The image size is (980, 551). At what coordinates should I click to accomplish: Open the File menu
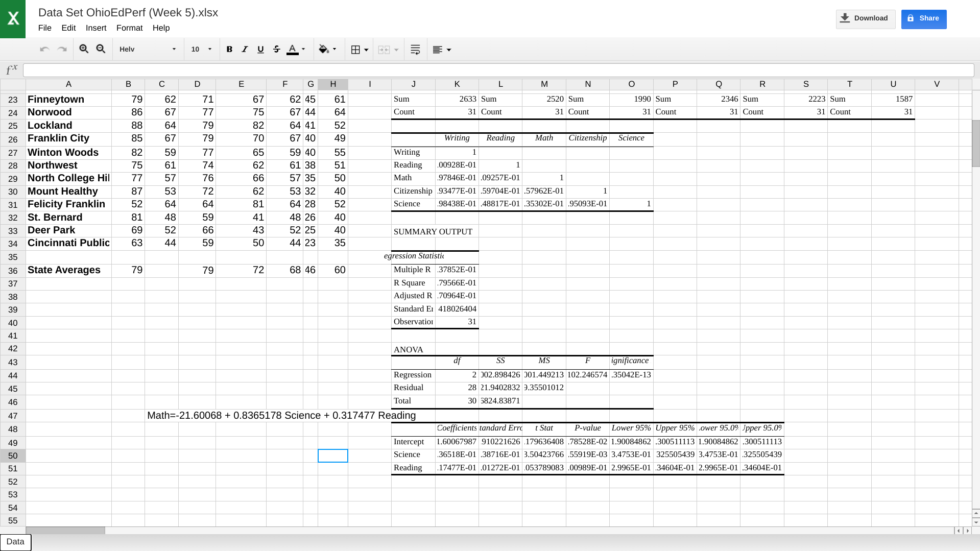[45, 28]
